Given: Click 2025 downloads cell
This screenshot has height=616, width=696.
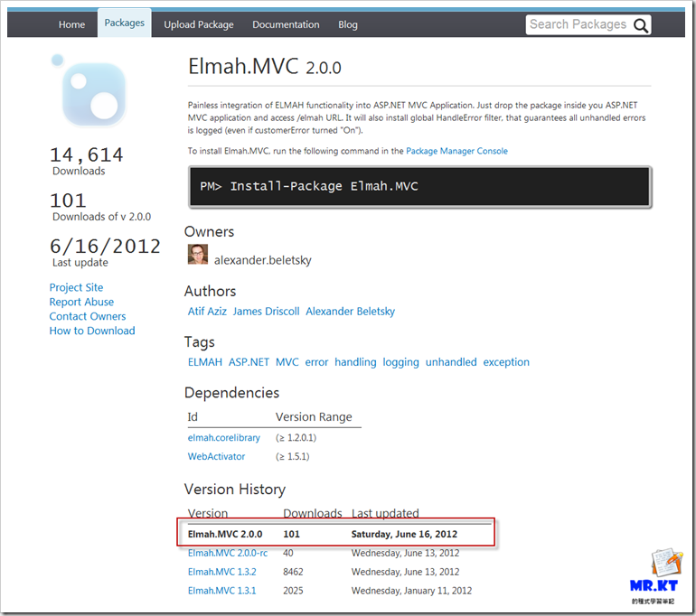Looking at the screenshot, I should [293, 591].
